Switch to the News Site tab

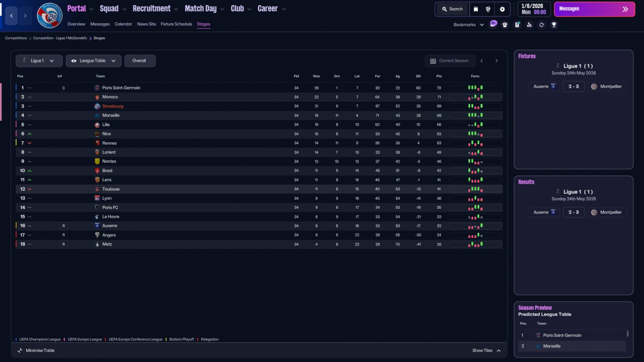pos(146,24)
